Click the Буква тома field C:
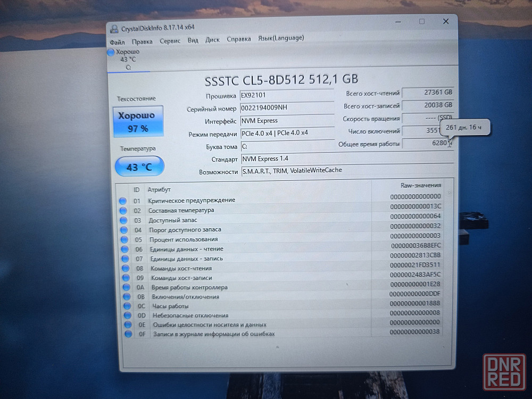The width and height of the screenshot is (532, 399). [287, 146]
